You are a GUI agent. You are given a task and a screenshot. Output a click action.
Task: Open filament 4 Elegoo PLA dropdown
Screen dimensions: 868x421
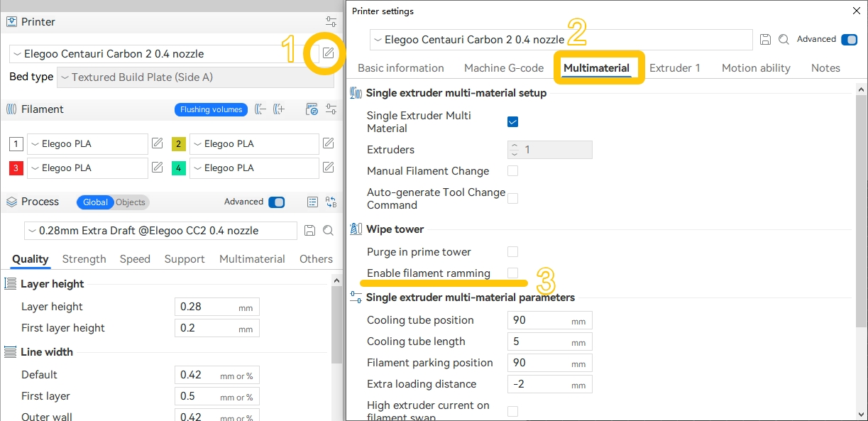point(254,168)
